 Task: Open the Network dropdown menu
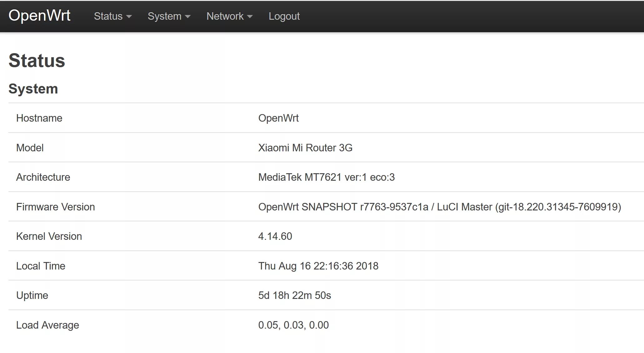[230, 16]
